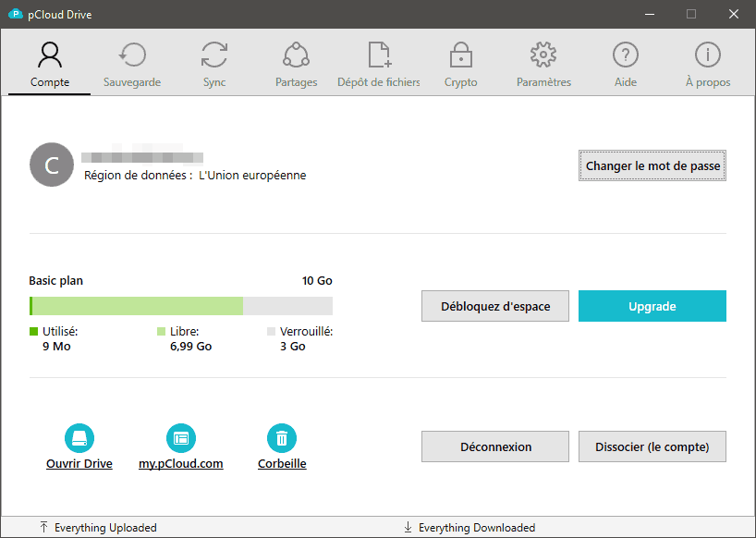Click Dissocier (le compte) button
This screenshot has height=538, width=756.
652,446
